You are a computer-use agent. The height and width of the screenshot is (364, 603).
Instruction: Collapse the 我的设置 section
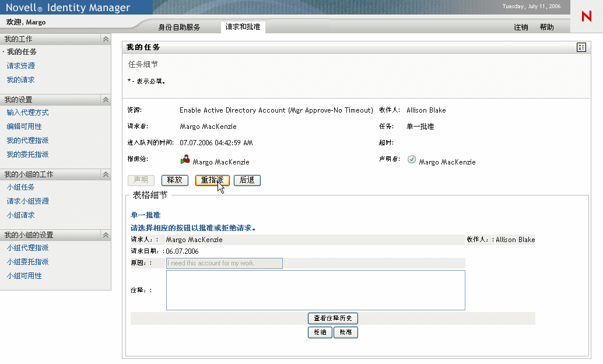click(x=106, y=100)
